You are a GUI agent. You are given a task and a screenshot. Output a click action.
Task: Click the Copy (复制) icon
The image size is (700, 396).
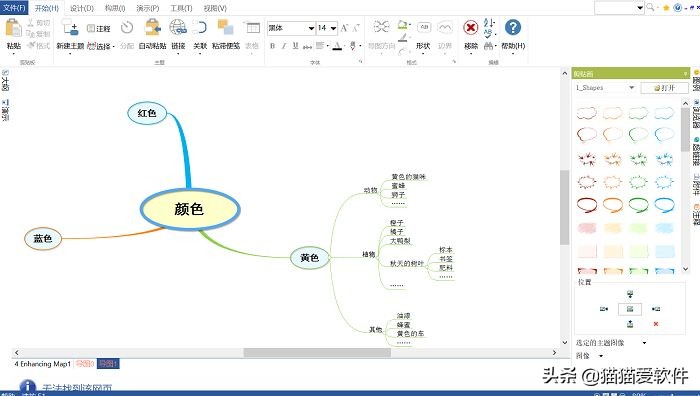click(x=30, y=34)
